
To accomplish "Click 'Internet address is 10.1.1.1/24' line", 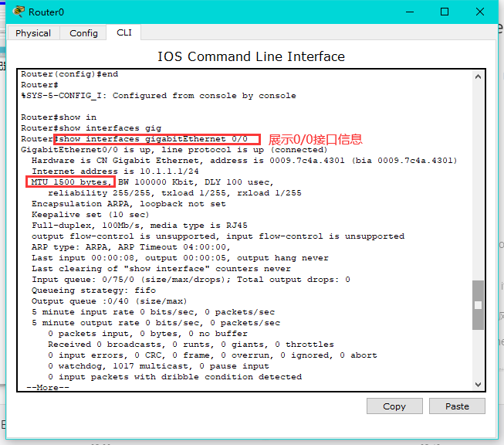I will click(115, 172).
